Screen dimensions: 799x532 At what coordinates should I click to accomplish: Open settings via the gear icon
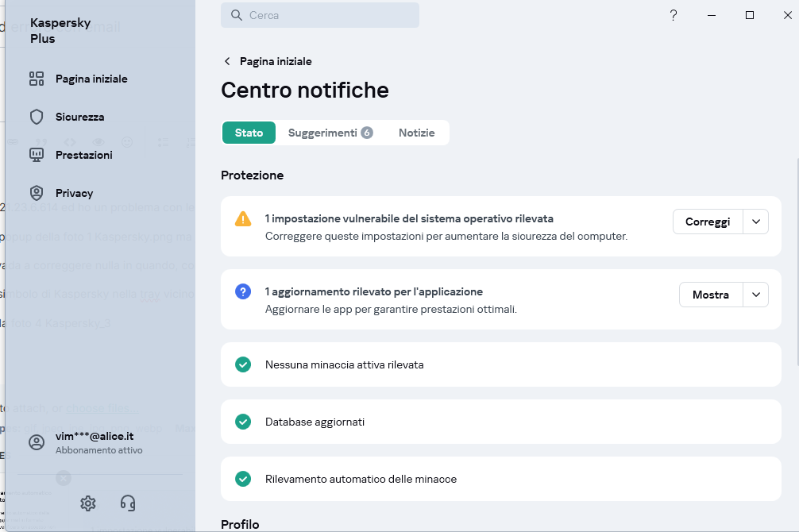click(88, 503)
